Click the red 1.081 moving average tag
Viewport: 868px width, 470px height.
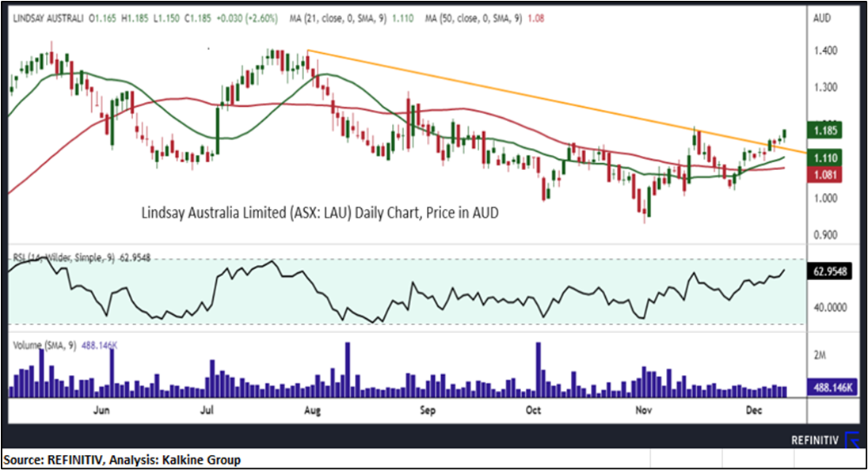(824, 176)
